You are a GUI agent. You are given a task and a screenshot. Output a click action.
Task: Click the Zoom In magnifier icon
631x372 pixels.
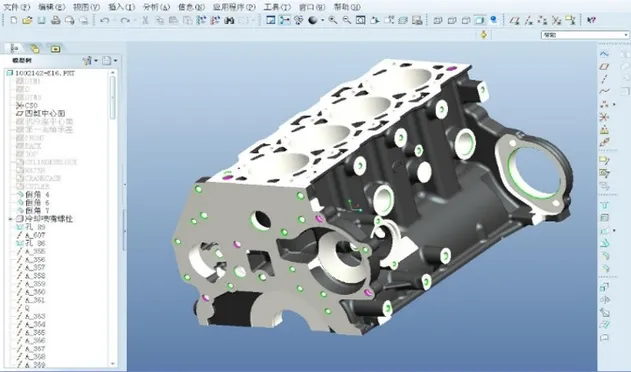click(333, 20)
